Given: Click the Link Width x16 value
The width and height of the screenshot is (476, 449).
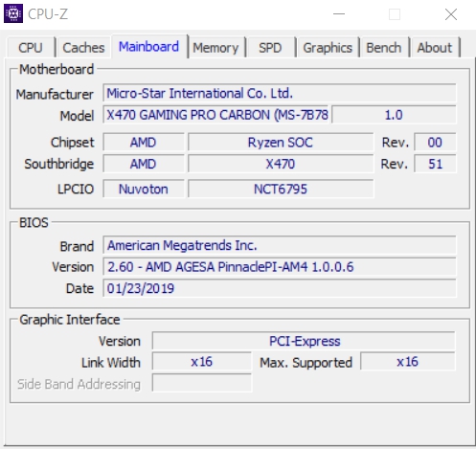Looking at the screenshot, I should coord(202,362).
